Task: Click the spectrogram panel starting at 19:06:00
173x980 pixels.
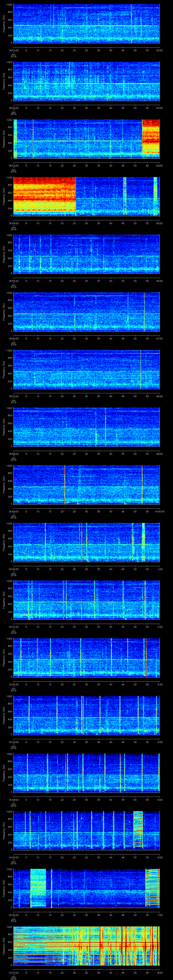Action: pos(86,888)
